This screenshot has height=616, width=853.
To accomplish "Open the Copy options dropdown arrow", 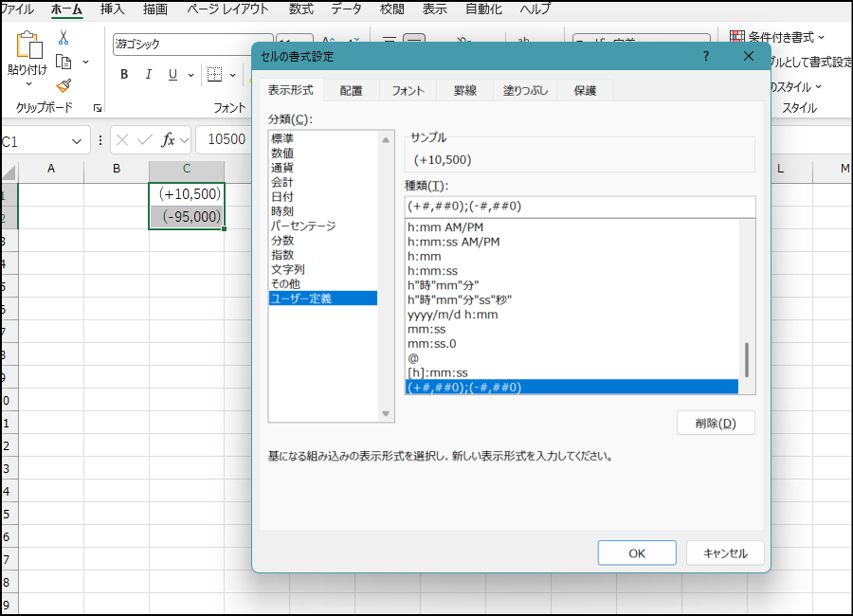I will tap(85, 62).
